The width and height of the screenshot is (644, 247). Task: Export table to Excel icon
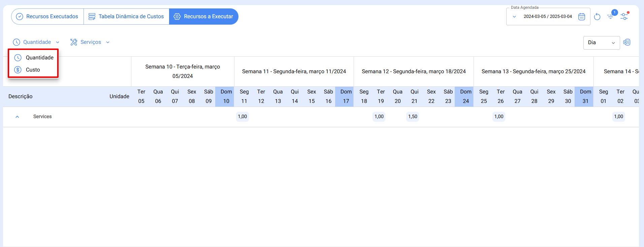click(627, 42)
